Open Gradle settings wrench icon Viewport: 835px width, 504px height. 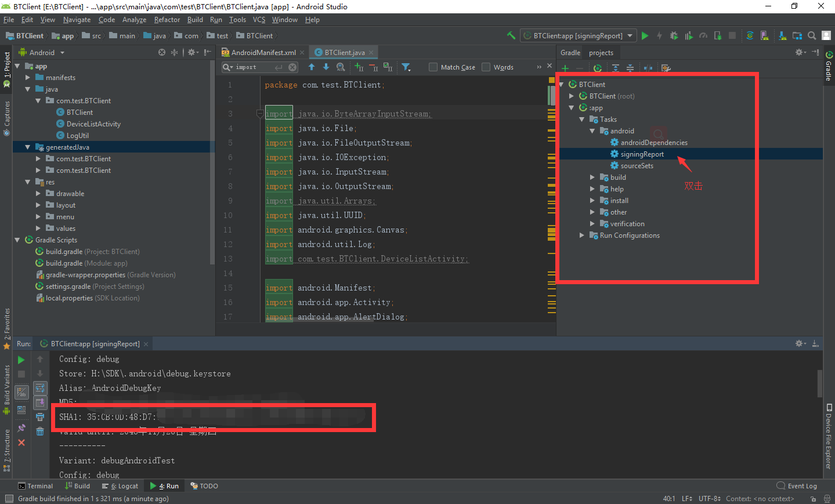pos(666,68)
